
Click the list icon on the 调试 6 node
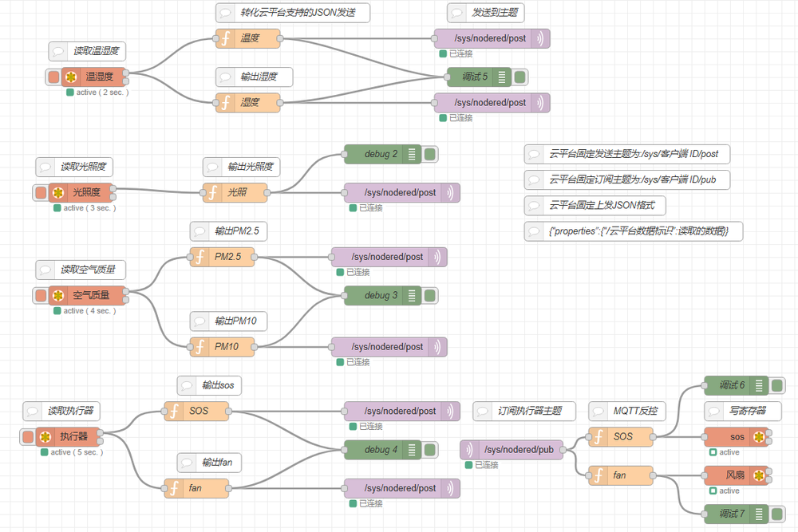point(757,385)
